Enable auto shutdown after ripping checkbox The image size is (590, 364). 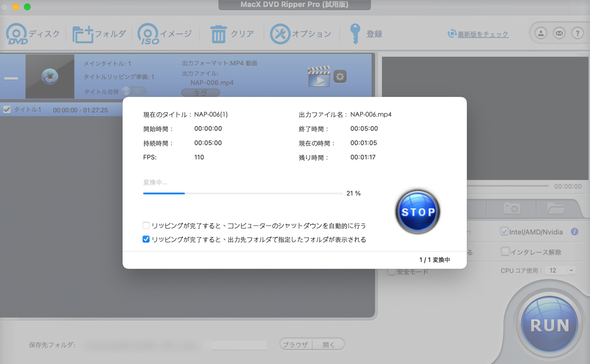pos(146,225)
